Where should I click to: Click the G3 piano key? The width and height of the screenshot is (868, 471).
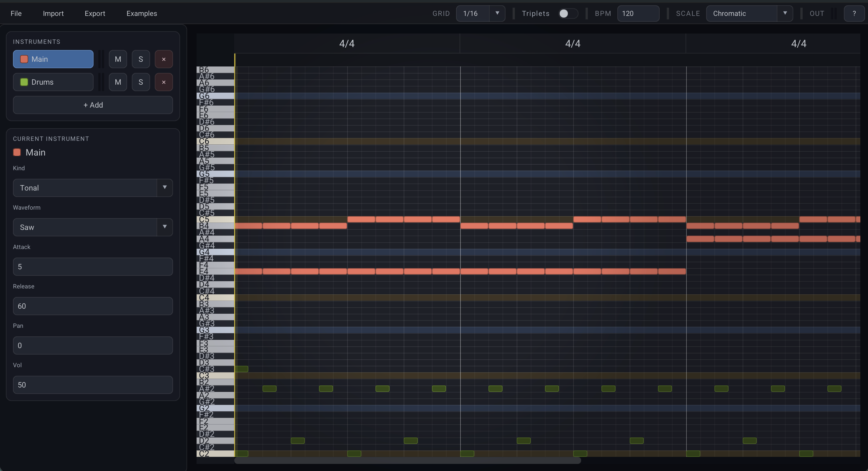point(215,330)
